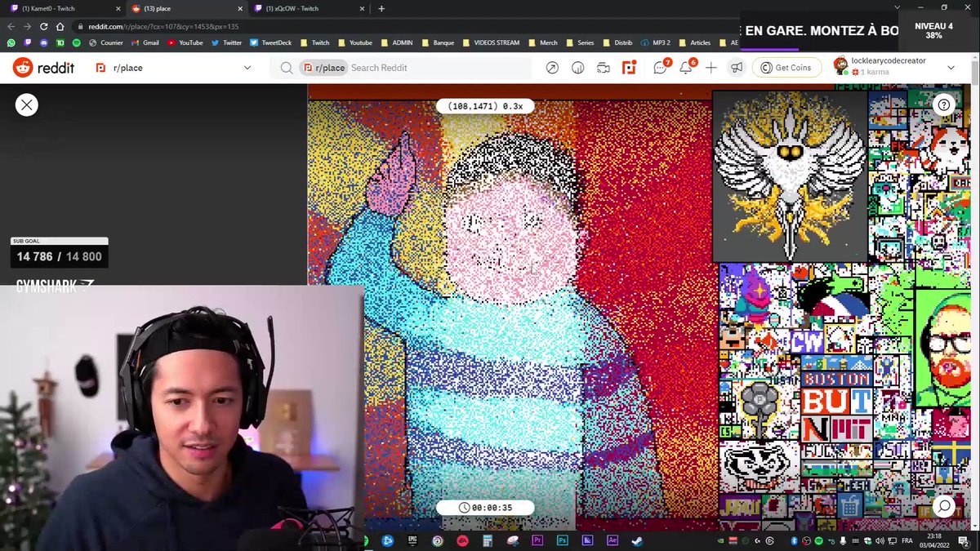This screenshot has height=551, width=980.
Task: Open the clock showing 23:18
Action: 936,540
